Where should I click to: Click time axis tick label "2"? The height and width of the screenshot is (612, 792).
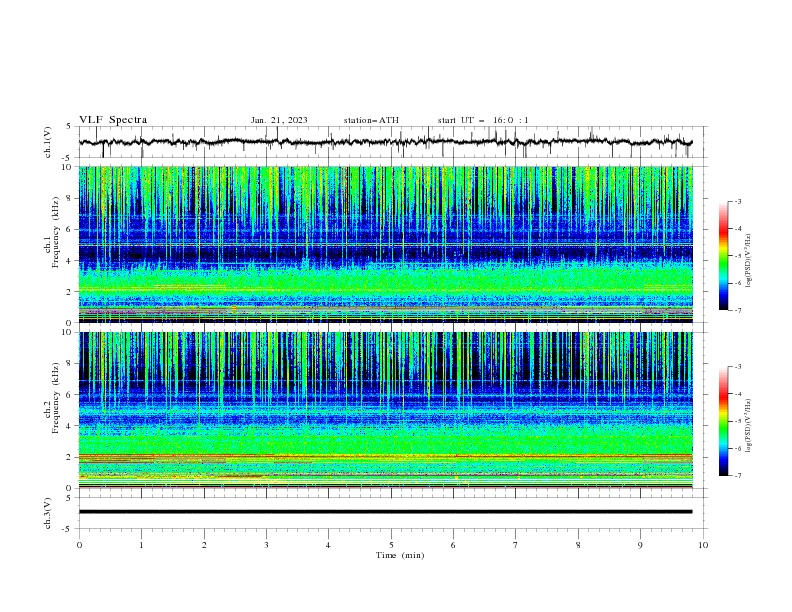coord(204,545)
